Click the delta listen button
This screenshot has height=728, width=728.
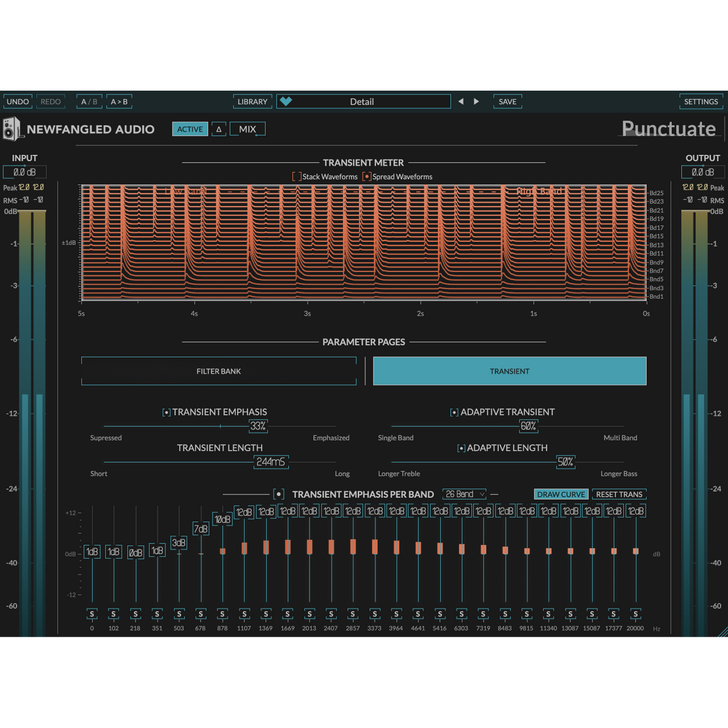(x=219, y=129)
